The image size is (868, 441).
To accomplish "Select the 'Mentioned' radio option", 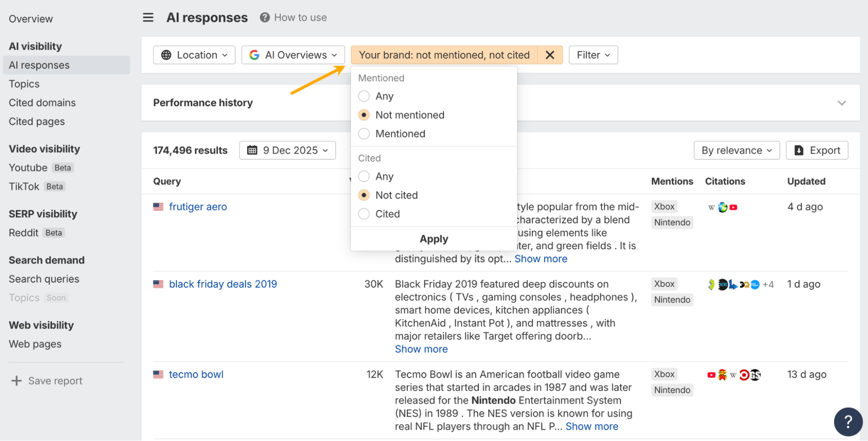I will 364,134.
